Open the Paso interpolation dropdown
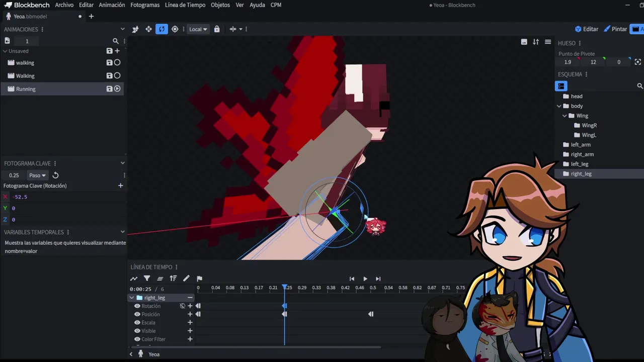This screenshot has height=362, width=644. click(x=37, y=175)
